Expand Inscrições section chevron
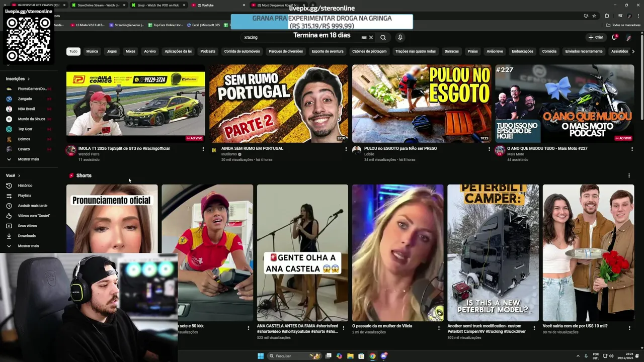The width and height of the screenshot is (644, 362). pyautogui.click(x=29, y=79)
